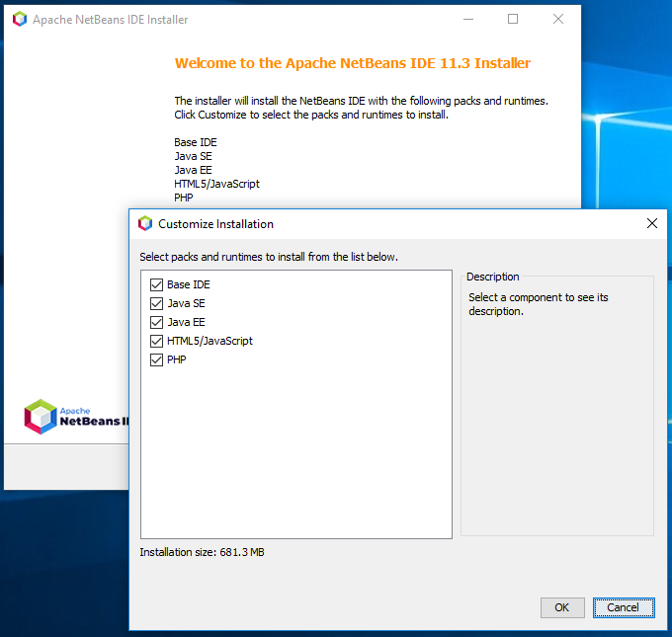The image size is (672, 637).
Task: Select the Java SE list label
Action: point(187,304)
